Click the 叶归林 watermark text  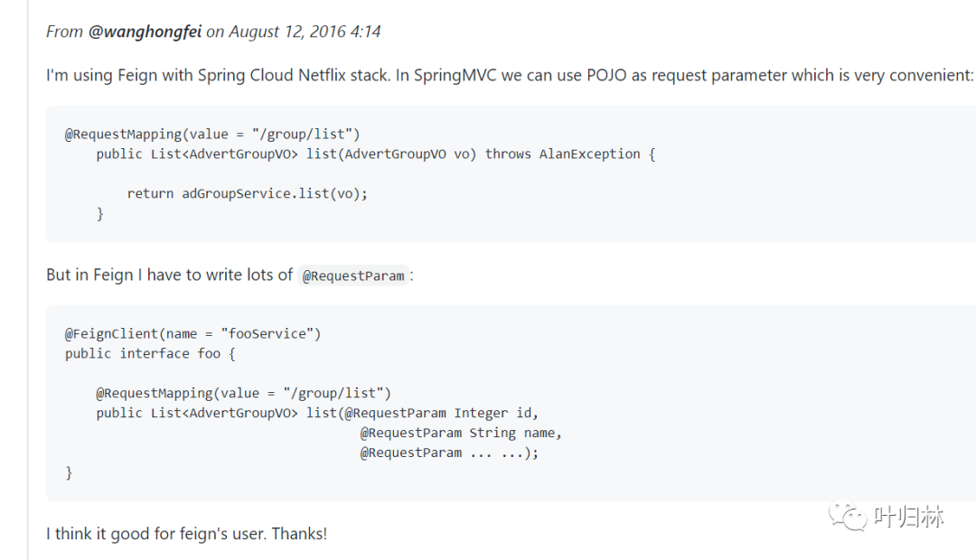click(x=909, y=517)
